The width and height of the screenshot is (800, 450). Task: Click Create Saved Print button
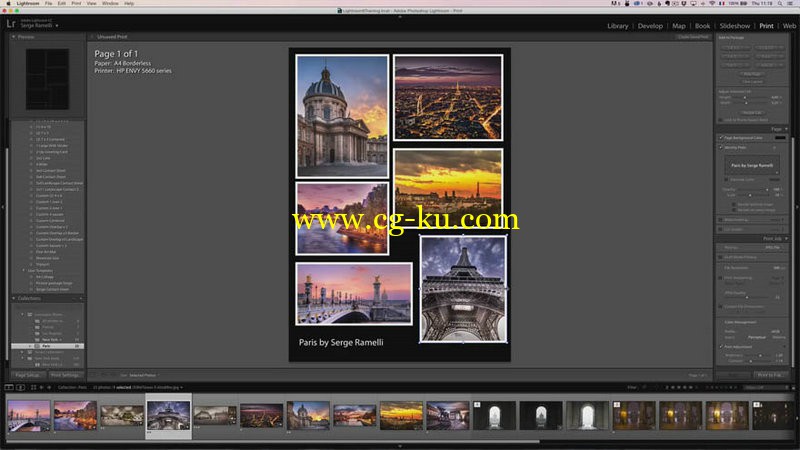[x=693, y=37]
